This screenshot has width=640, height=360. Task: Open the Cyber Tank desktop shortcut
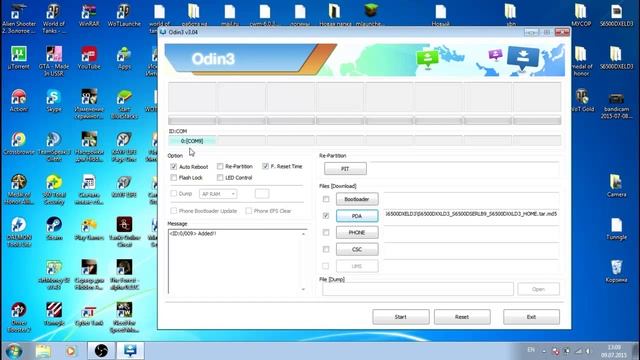tap(89, 314)
